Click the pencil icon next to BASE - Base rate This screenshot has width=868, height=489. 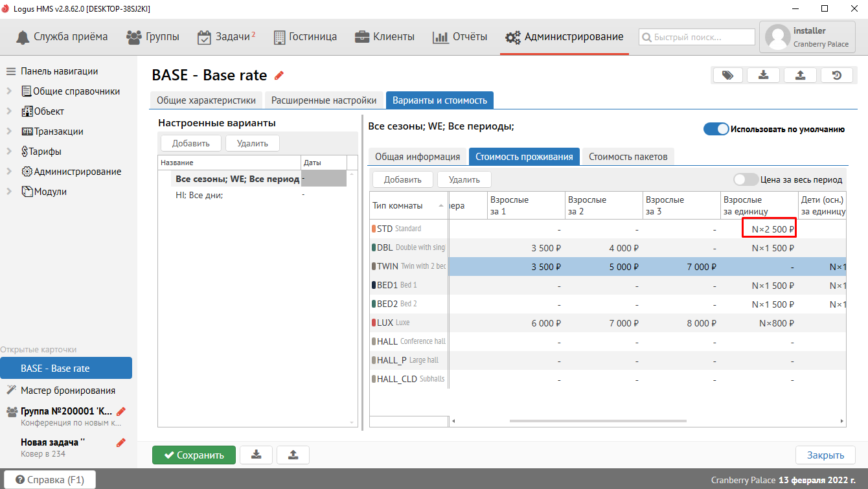coord(279,75)
